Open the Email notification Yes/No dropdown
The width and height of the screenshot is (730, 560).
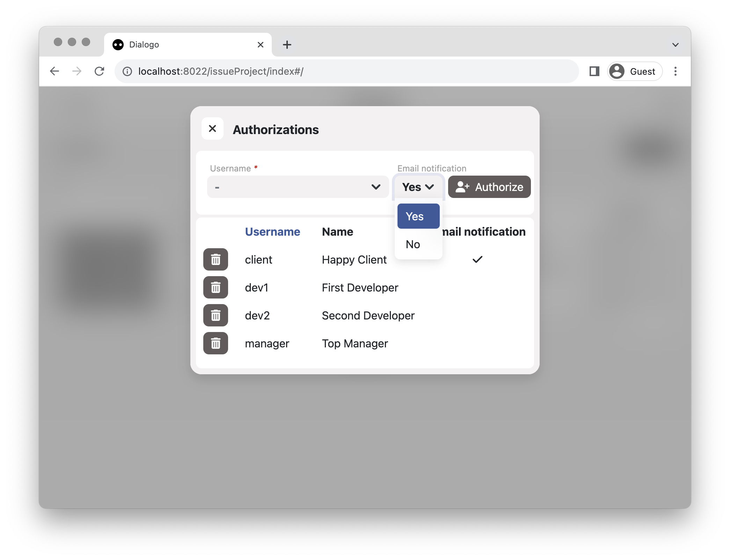point(418,186)
